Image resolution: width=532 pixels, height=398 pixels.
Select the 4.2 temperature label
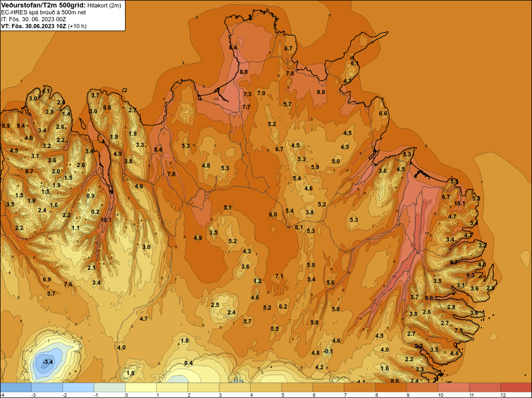[319, 367]
